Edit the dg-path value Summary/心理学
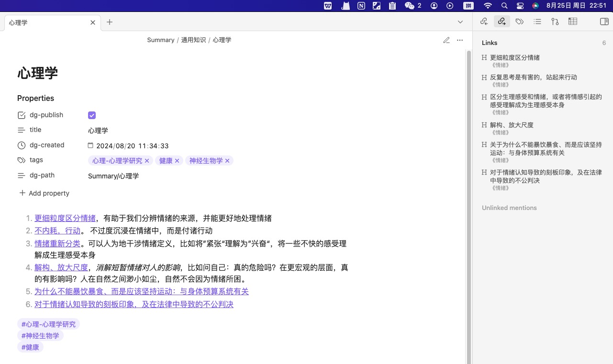This screenshot has width=613, height=364. point(113,176)
